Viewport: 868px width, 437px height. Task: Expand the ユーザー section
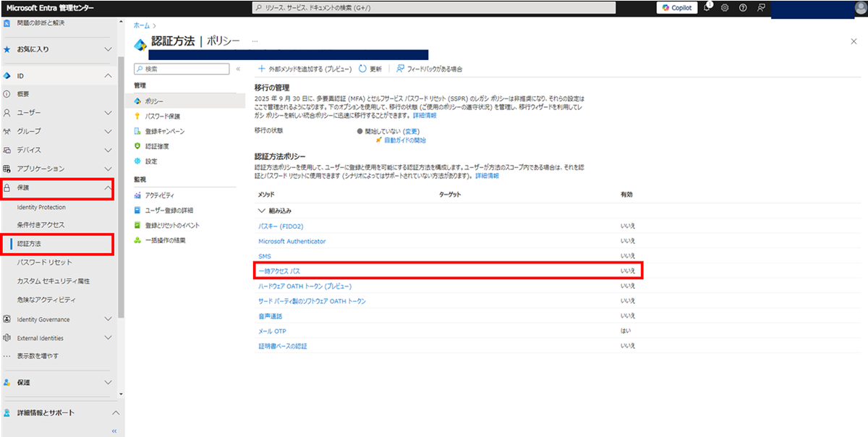(108, 113)
